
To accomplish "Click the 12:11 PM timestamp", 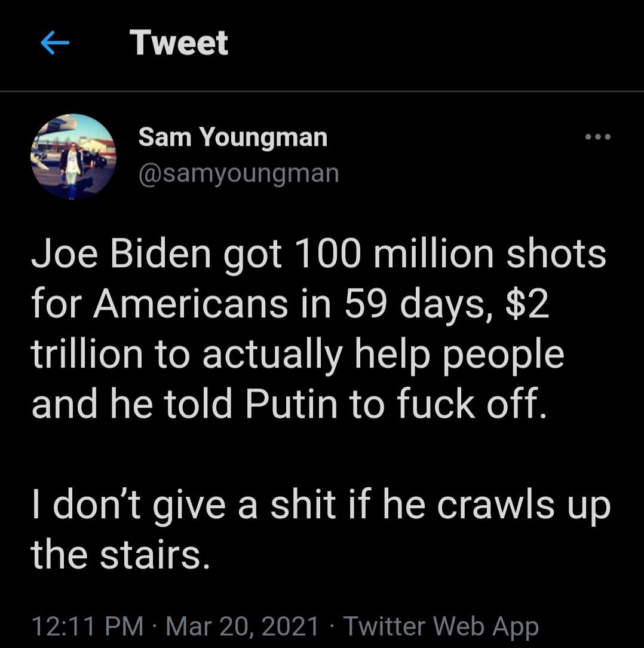I will point(87,626).
